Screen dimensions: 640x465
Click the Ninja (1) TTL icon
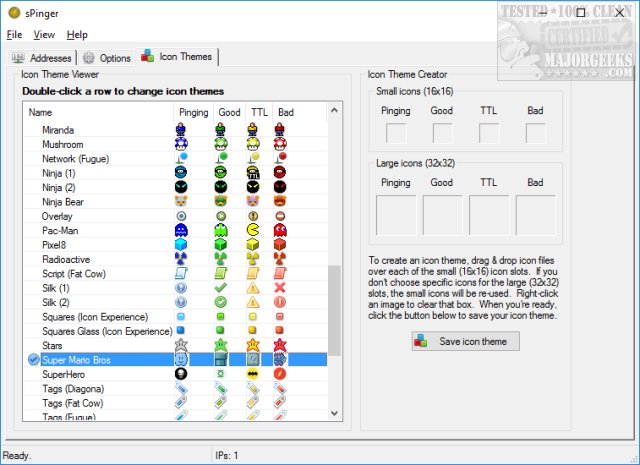(x=253, y=172)
